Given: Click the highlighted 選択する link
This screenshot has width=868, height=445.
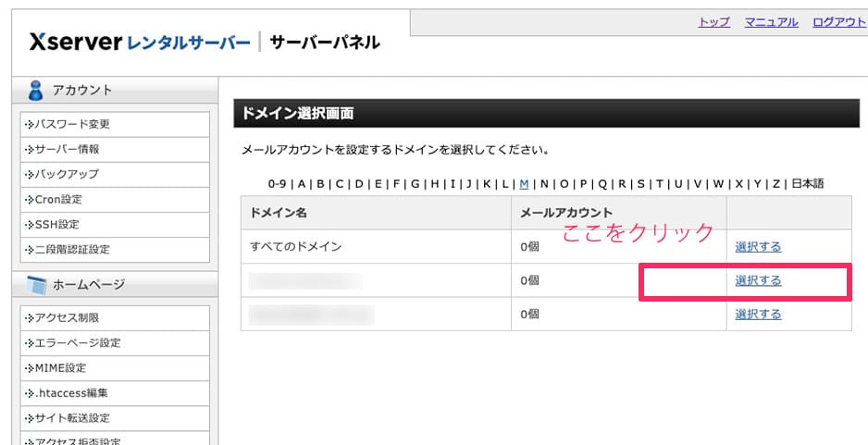Looking at the screenshot, I should click(x=758, y=280).
